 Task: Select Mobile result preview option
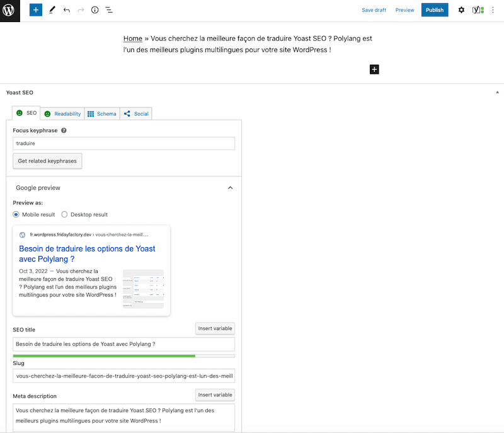point(16,214)
